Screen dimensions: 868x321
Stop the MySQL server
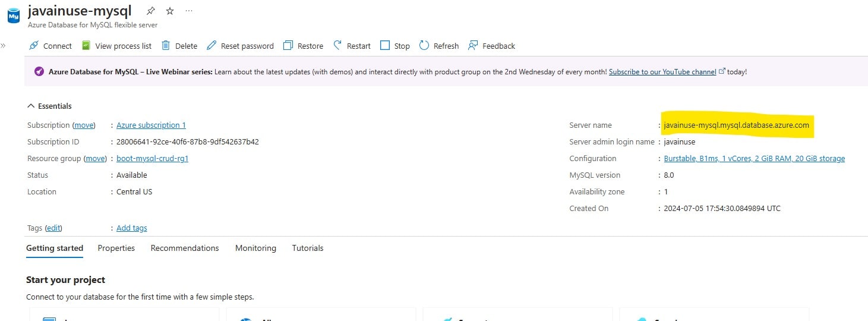(394, 46)
